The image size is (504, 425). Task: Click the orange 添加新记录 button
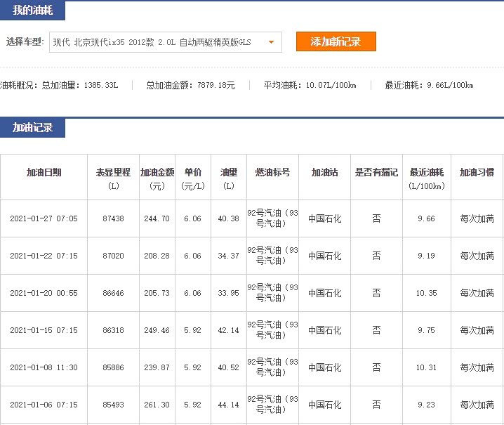[336, 42]
